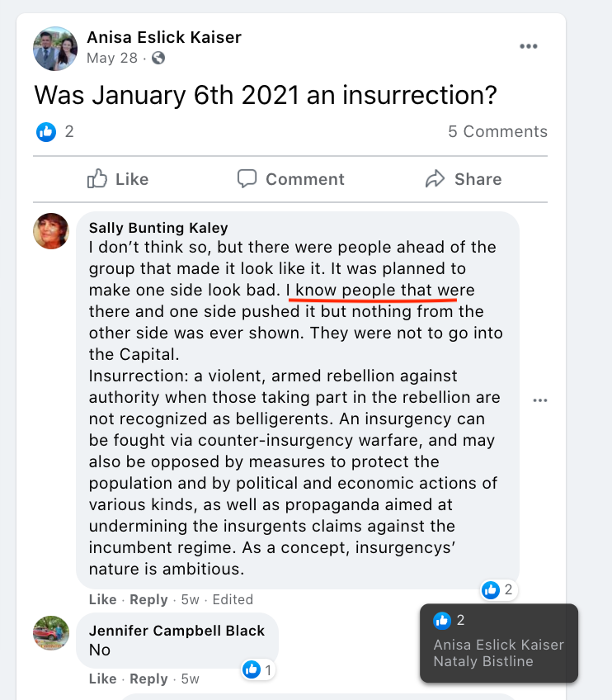Click the post's blue like reaction icon
Screen dimensions: 612x700
point(46,131)
